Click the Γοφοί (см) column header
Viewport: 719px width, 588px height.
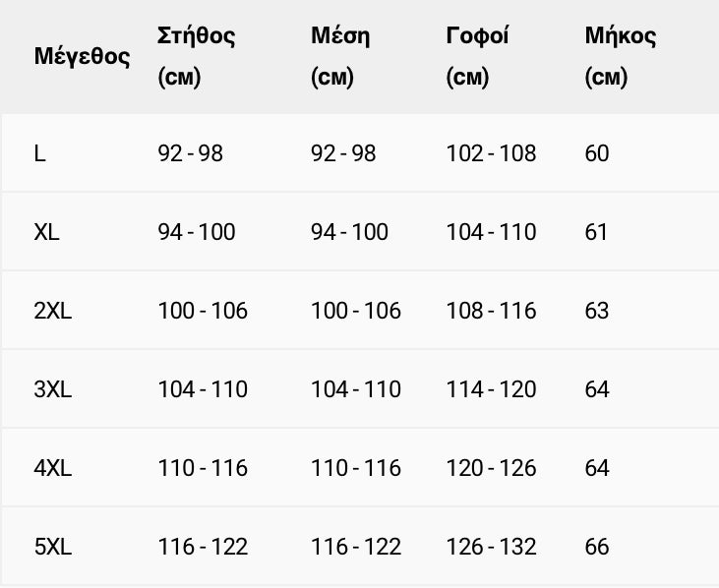(x=477, y=57)
